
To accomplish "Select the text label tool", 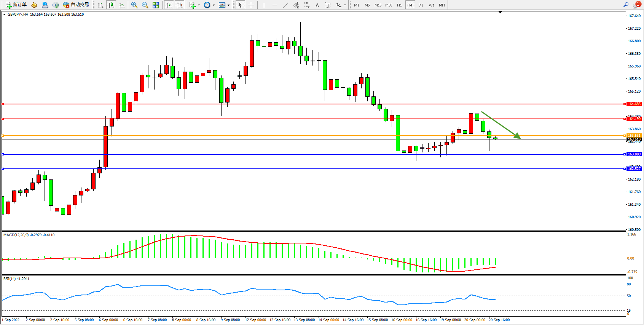I will [328, 5].
